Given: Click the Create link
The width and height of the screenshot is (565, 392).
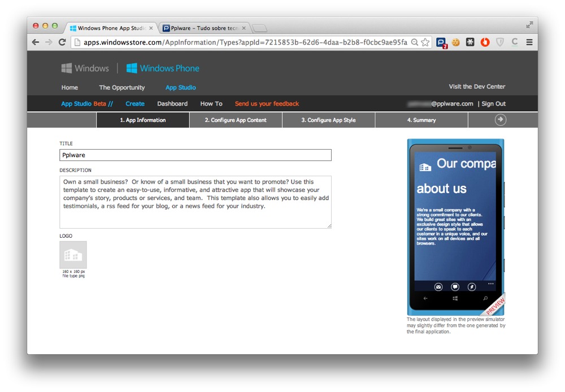Looking at the screenshot, I should coord(135,104).
